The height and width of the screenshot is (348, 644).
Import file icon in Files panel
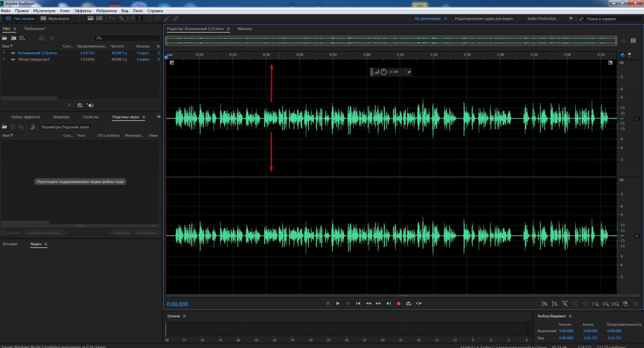(13, 38)
